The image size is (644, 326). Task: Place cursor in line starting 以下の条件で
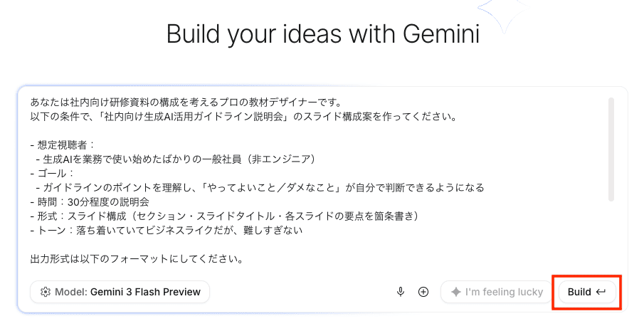(243, 117)
